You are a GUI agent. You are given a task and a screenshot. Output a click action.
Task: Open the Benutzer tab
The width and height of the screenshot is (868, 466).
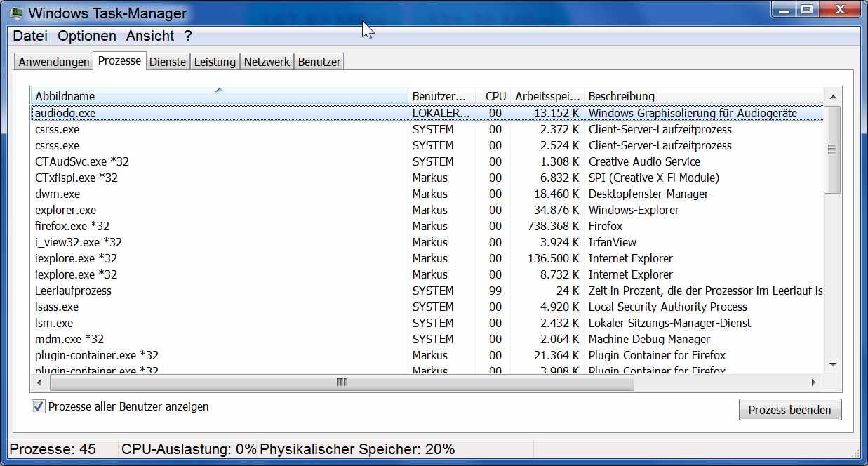(x=319, y=62)
